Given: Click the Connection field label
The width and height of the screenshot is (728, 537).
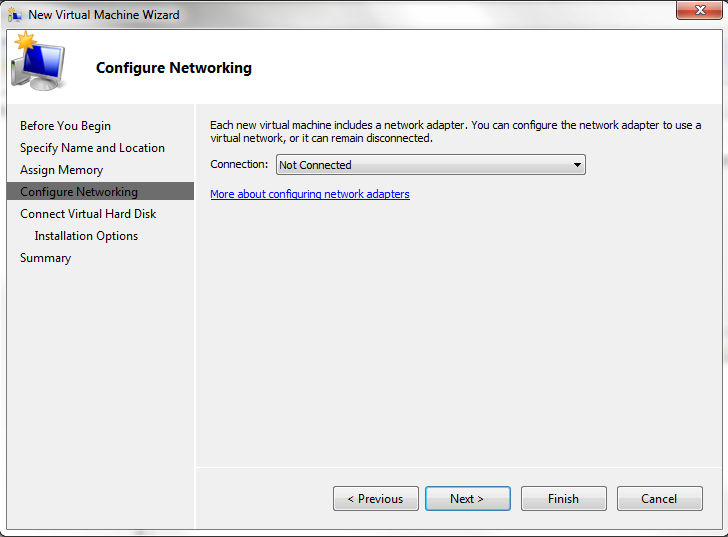Looking at the screenshot, I should [x=239, y=165].
